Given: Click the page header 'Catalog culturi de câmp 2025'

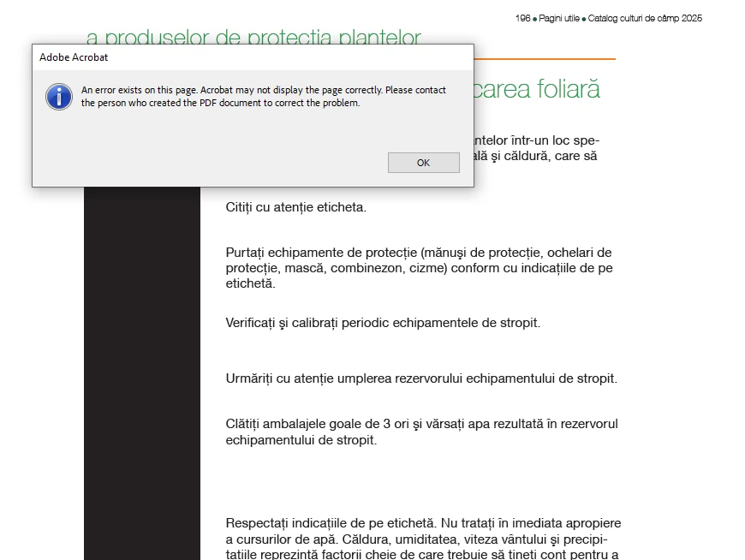Looking at the screenshot, I should click(x=645, y=19).
